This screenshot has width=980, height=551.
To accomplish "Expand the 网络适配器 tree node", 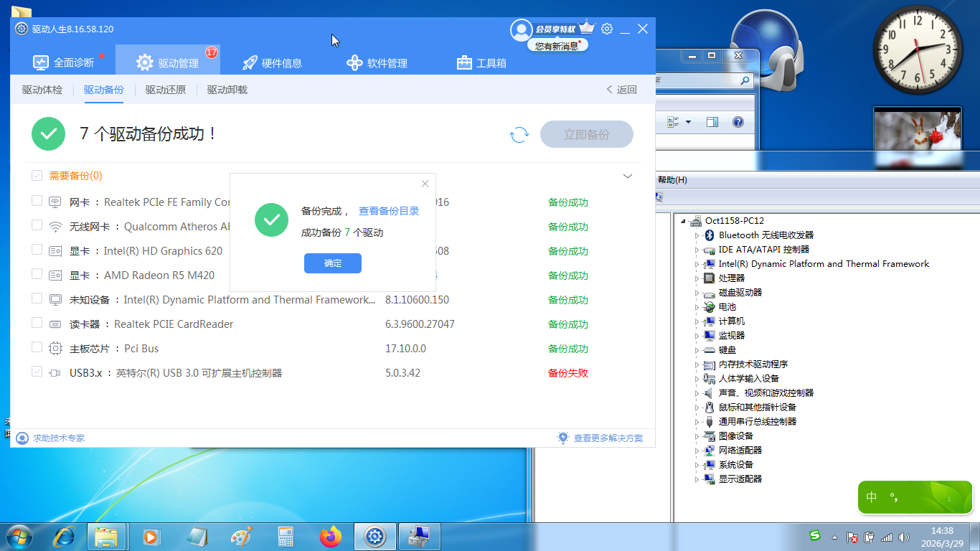I will 697,451.
